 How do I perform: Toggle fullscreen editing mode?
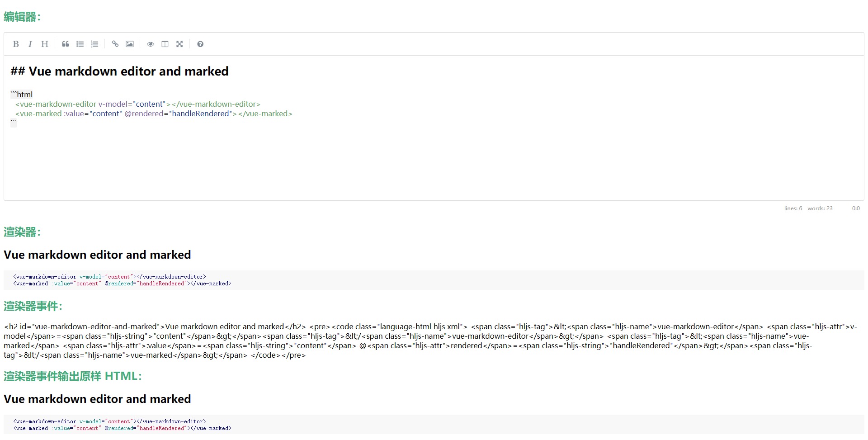tap(179, 44)
